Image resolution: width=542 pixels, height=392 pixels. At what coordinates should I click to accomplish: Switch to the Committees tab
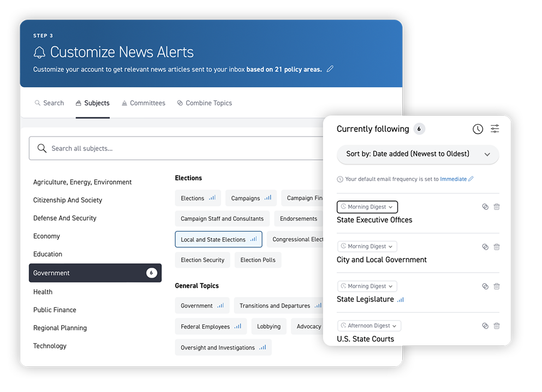pos(144,102)
